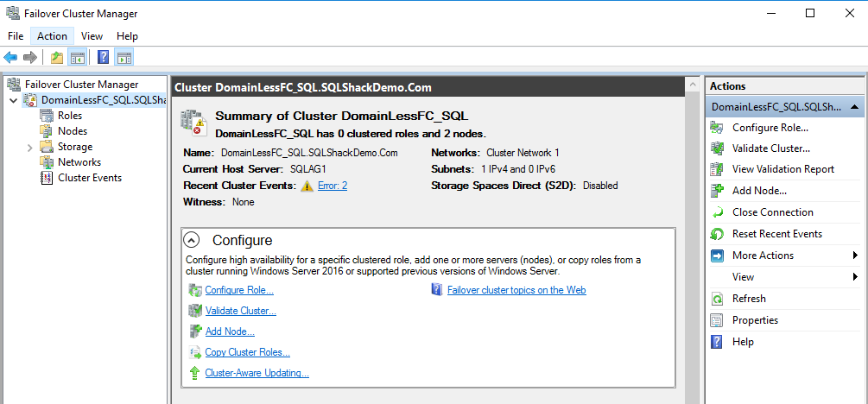This screenshot has width=868, height=404.
Task: Click the Add Node icon in center pane
Action: (x=195, y=331)
